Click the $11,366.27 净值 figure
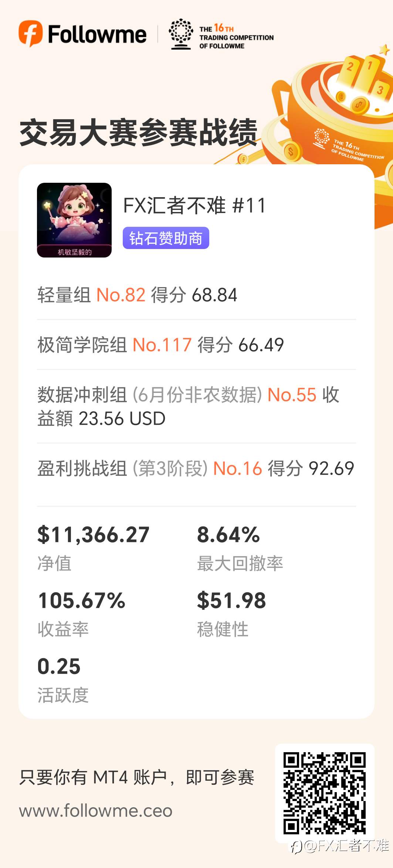The width and height of the screenshot is (393, 868). tap(93, 535)
